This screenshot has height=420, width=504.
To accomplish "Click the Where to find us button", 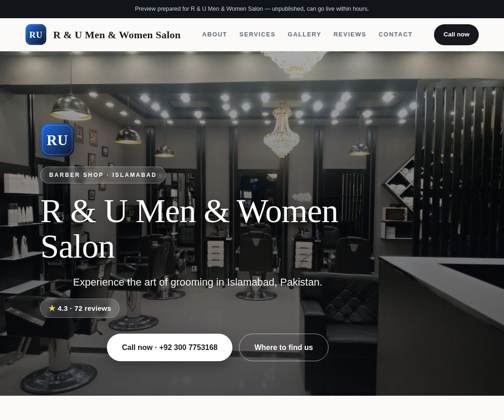I will (284, 347).
